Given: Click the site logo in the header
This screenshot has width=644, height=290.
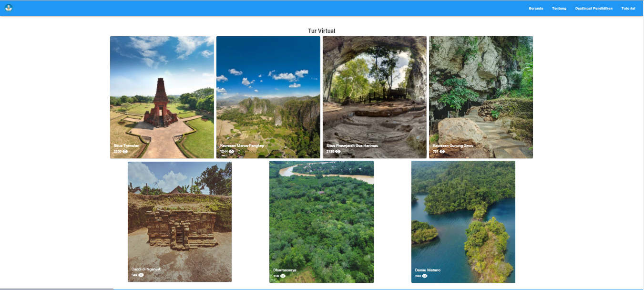Looking at the screenshot, I should [x=9, y=8].
